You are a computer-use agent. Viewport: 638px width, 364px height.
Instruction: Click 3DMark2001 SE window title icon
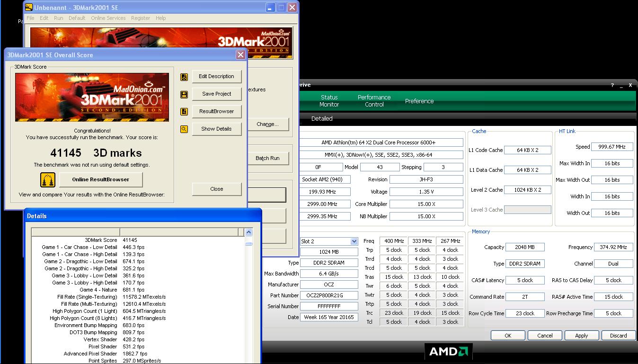(29, 8)
